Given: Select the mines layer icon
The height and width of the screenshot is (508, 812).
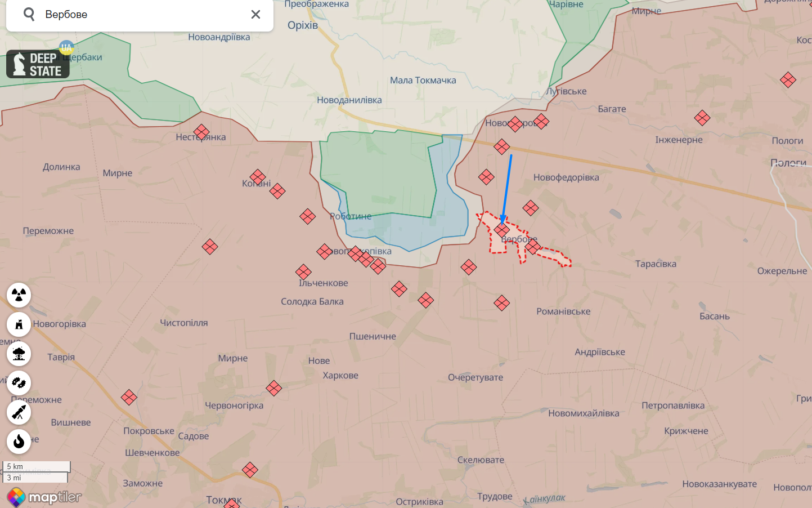Looking at the screenshot, I should pyautogui.click(x=19, y=383).
